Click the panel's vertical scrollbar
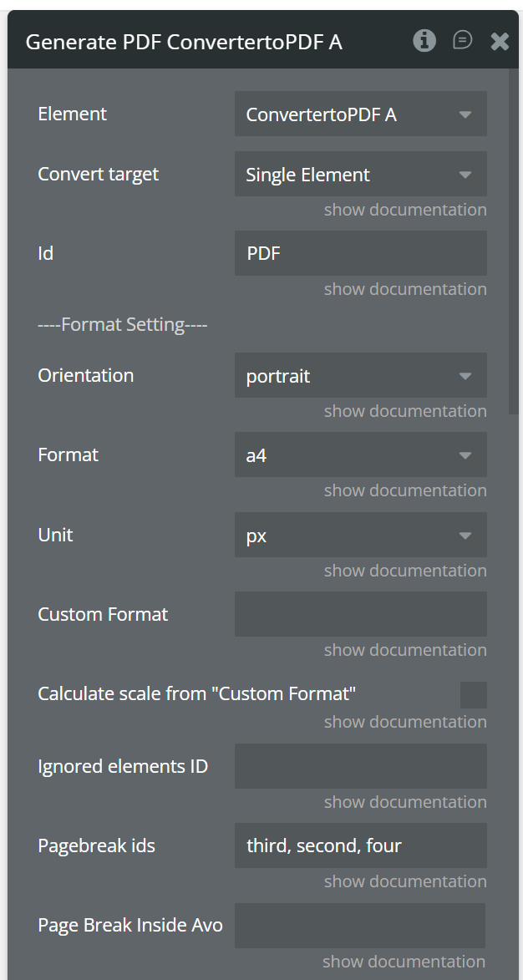Screen dimensions: 523x980 pyautogui.click(x=514, y=242)
